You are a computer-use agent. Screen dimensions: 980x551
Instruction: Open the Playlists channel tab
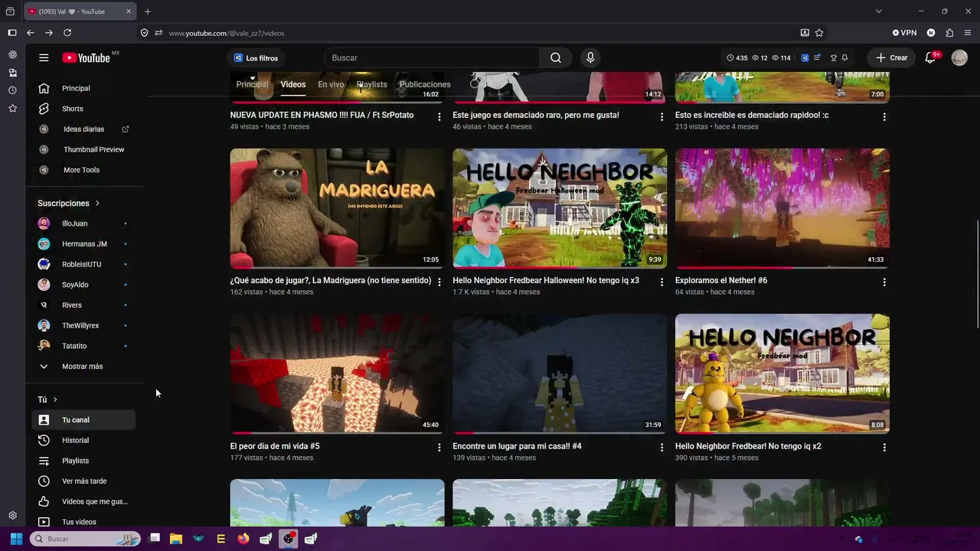click(x=372, y=84)
